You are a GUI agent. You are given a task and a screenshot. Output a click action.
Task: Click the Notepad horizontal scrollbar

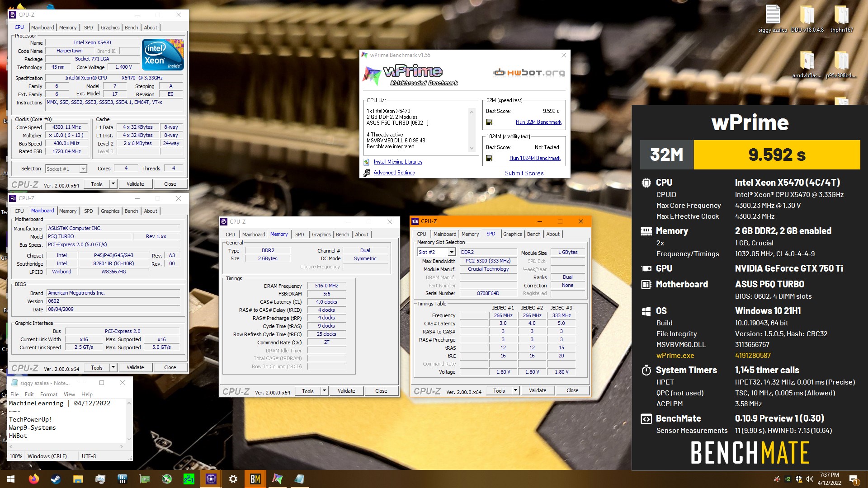click(x=66, y=446)
